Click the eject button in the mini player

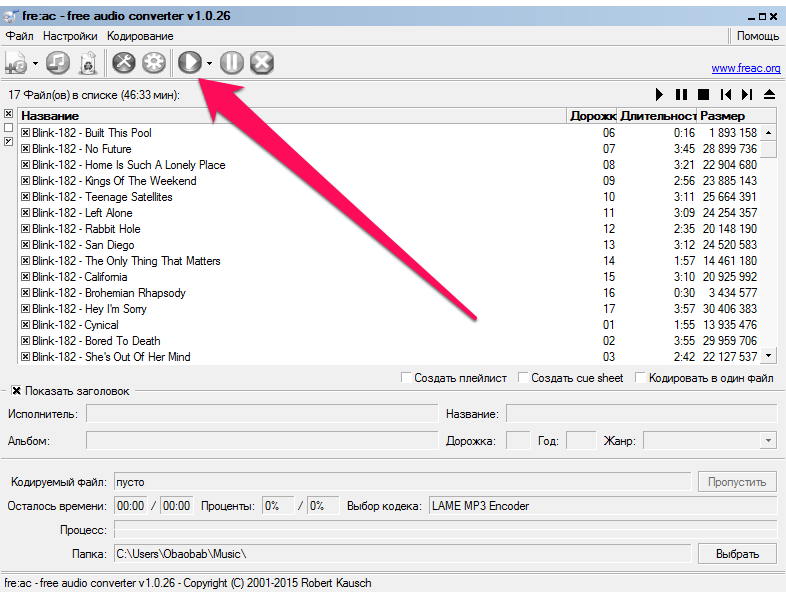[769, 94]
